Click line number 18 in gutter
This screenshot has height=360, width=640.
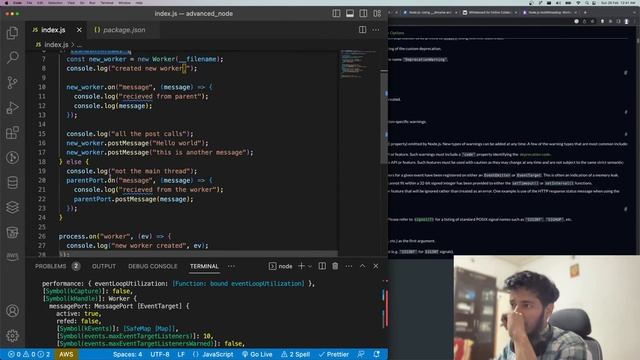pyautogui.click(x=42, y=162)
